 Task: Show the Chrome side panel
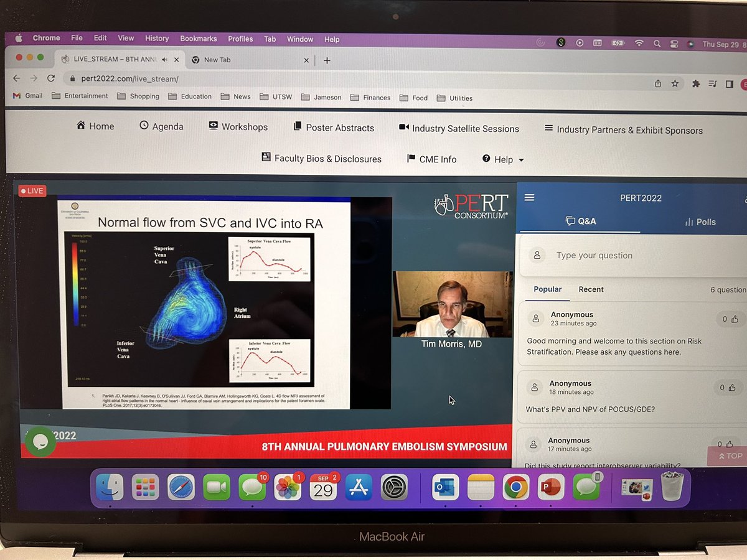[x=729, y=84]
